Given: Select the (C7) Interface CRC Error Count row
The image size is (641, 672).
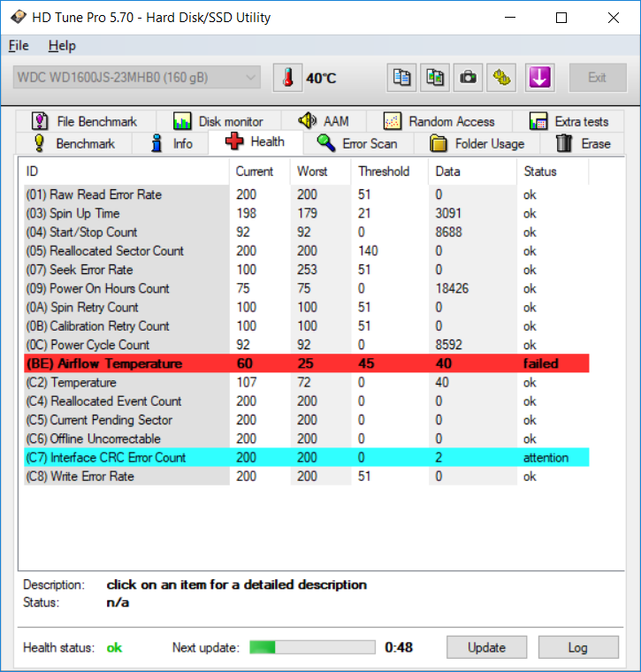Looking at the screenshot, I should [x=307, y=457].
